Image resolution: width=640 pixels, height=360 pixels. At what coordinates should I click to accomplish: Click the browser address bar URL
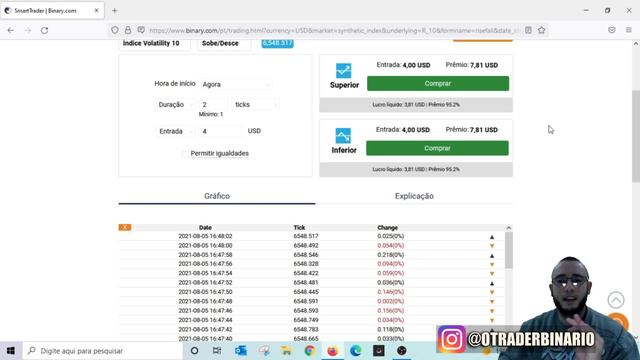coord(334,30)
